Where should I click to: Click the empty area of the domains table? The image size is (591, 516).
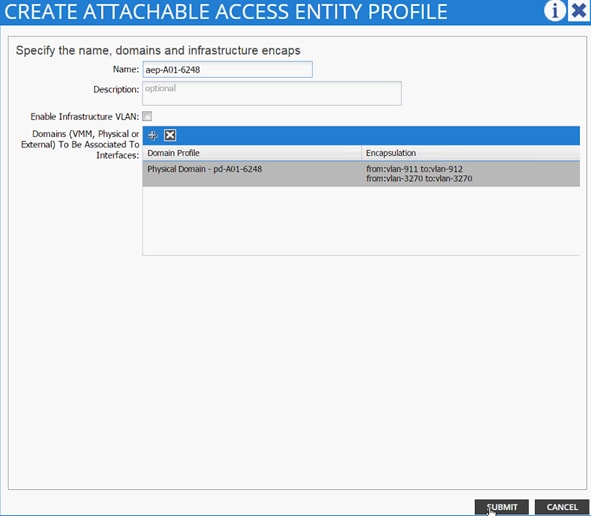pyautogui.click(x=361, y=221)
